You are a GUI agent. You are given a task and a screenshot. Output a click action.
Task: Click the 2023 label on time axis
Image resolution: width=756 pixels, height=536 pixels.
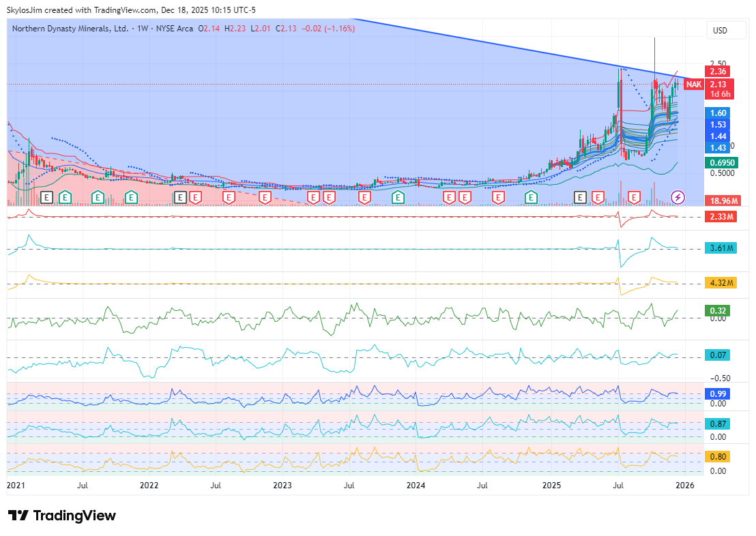(x=282, y=486)
